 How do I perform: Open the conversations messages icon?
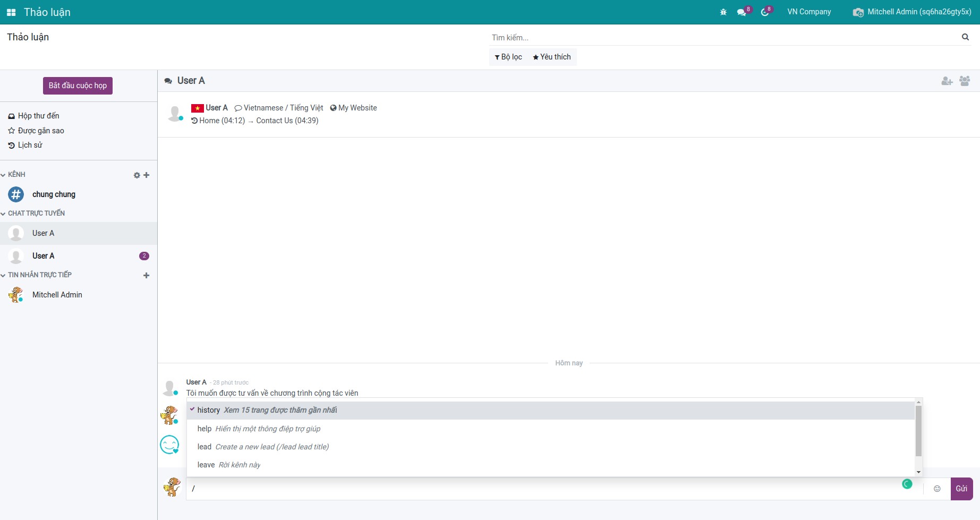pos(742,12)
